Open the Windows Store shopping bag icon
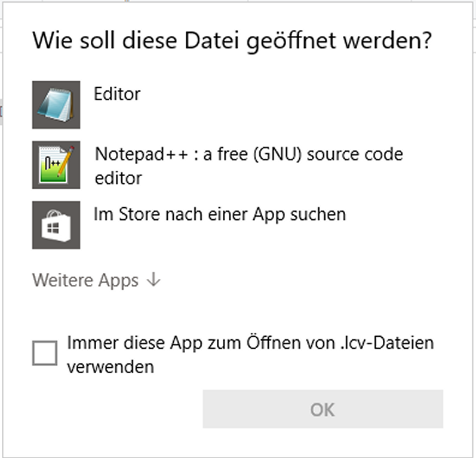 56,225
